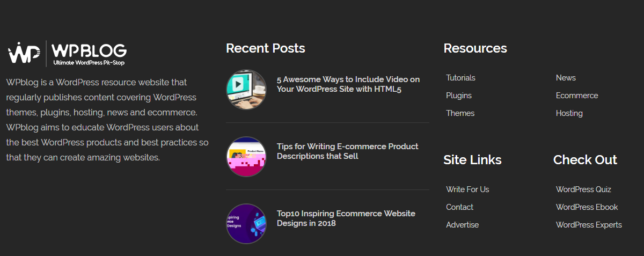Image resolution: width=644 pixels, height=256 pixels.
Task: Open 'Tips for Writing E-commerce Product Descriptions' post
Action: coord(347,151)
